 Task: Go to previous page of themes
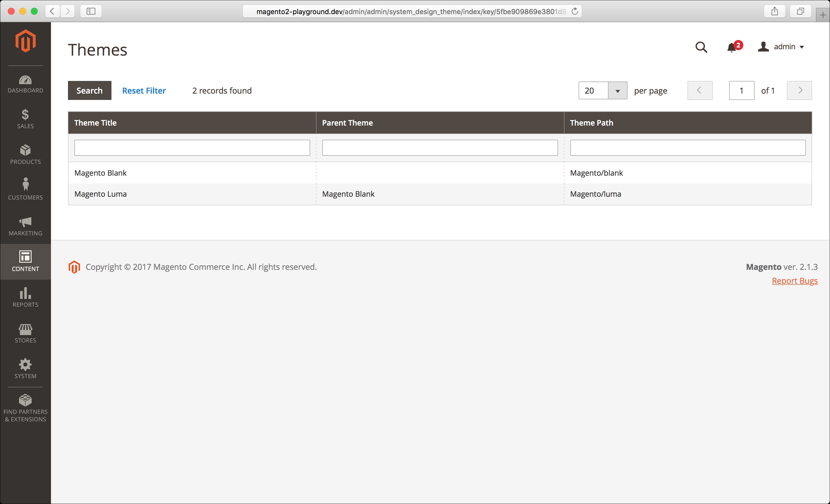700,90
